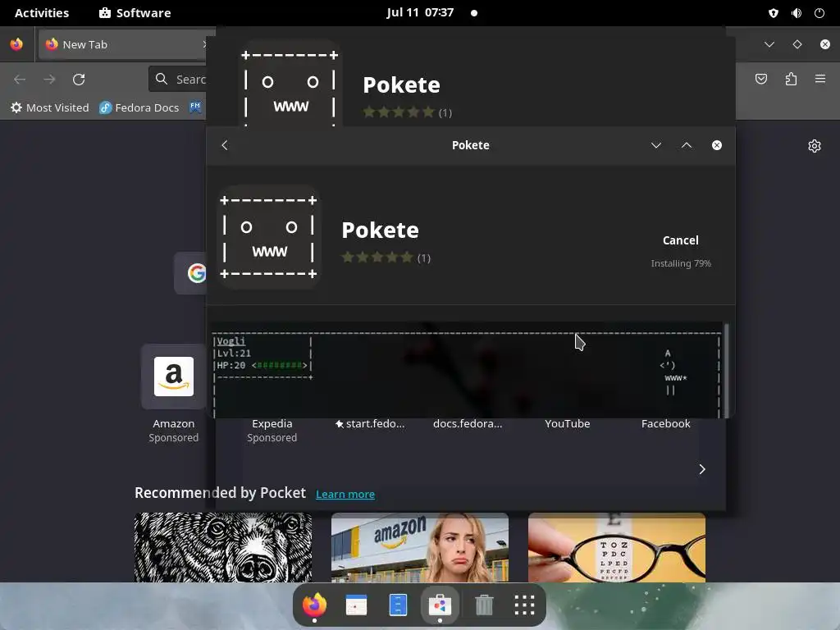This screenshot has width=840, height=630.
Task: Open the Pokete game screenshot
Action: point(467,370)
